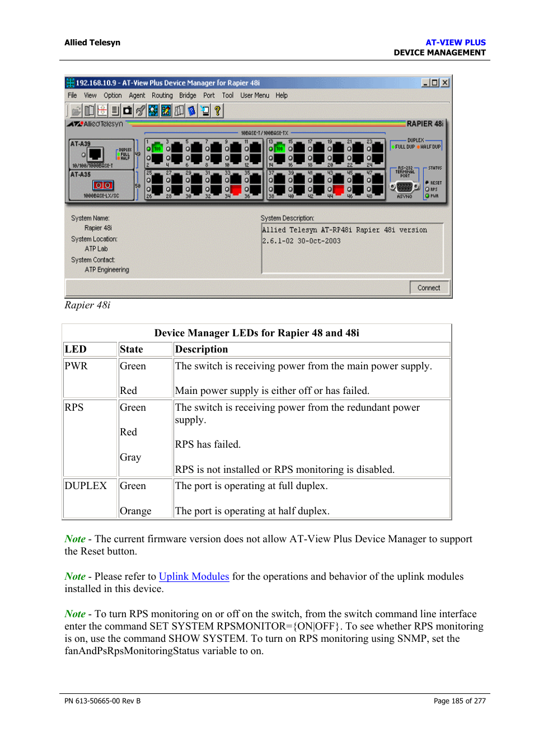Open the Option menu
Image resolution: width=534 pixels, height=756 pixels.
click(x=113, y=96)
